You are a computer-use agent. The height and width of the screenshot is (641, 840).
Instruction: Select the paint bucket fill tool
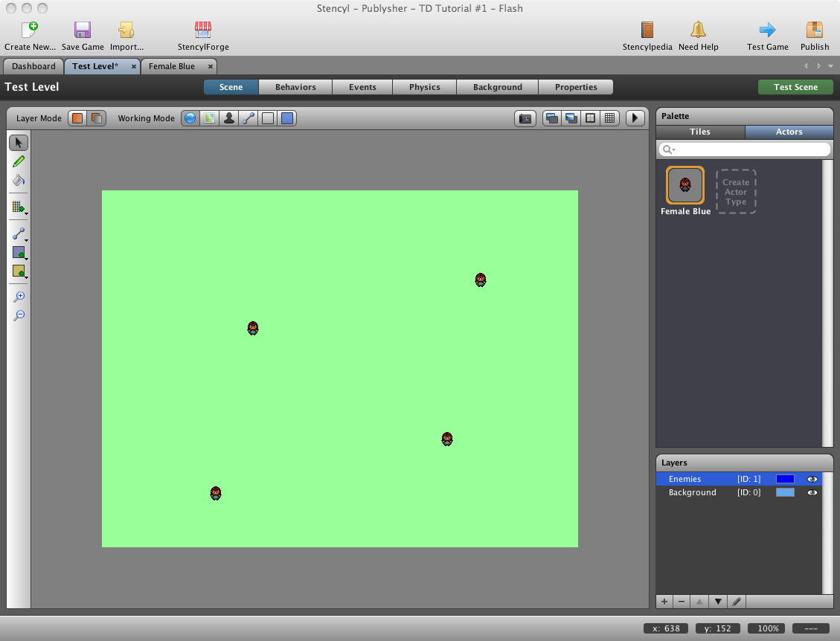[x=19, y=180]
